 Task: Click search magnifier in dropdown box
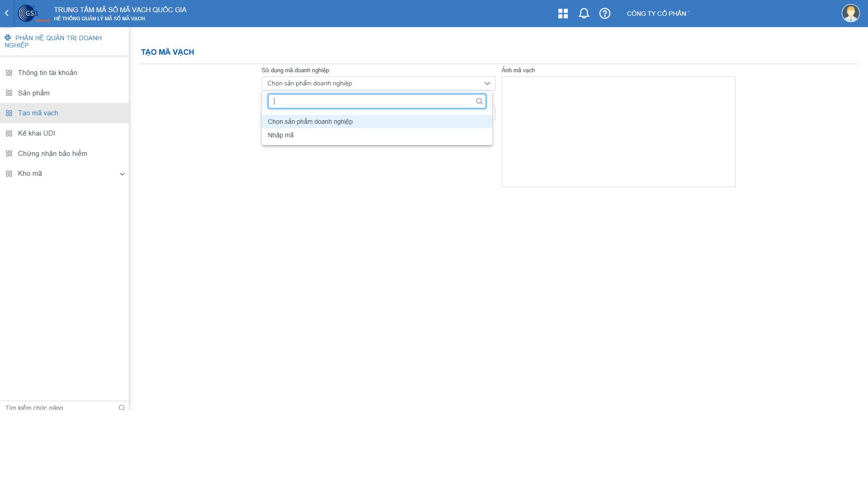tap(479, 101)
